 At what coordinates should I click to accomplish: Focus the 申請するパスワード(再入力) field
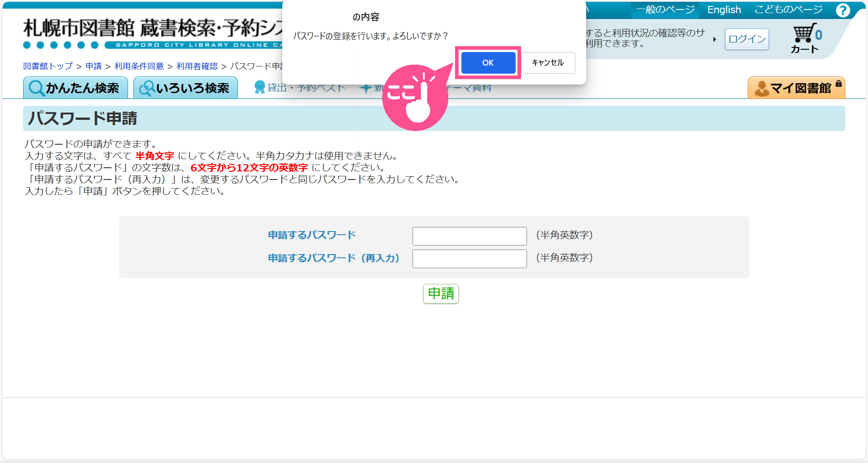click(x=469, y=259)
